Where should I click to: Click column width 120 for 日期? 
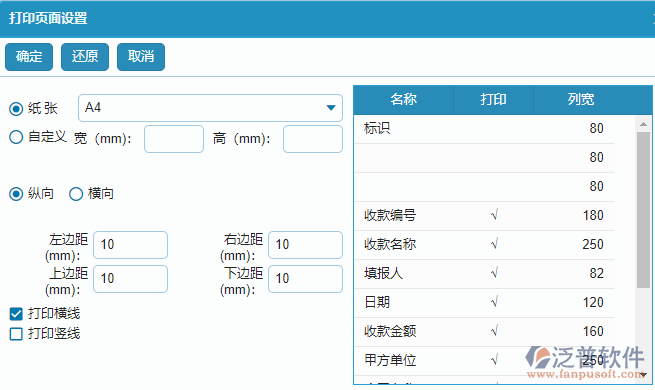(x=593, y=302)
